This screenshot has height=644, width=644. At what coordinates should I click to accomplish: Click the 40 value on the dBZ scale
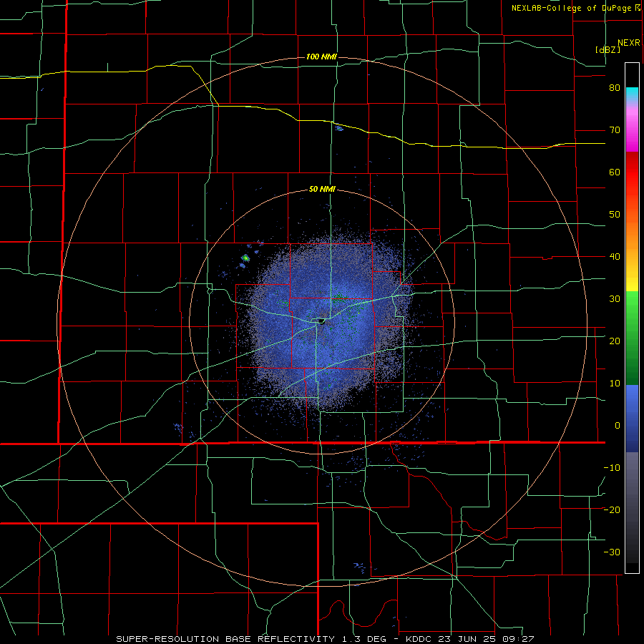(x=615, y=256)
